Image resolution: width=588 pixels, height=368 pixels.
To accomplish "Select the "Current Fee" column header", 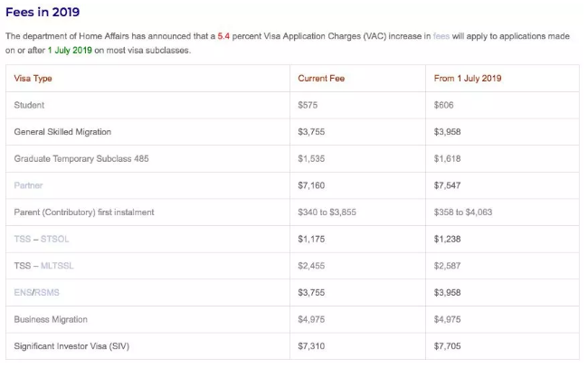I will 321,79.
